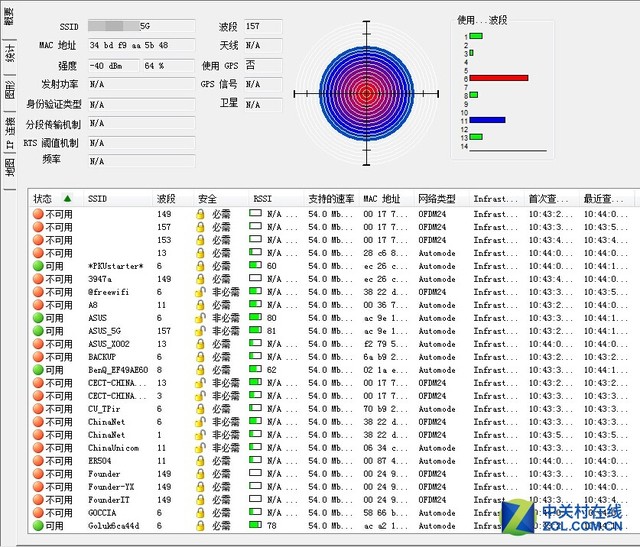Image resolution: width=640 pixels, height=547 pixels.
Task: Click the lock icon in the BACKUP row
Action: tap(200, 357)
